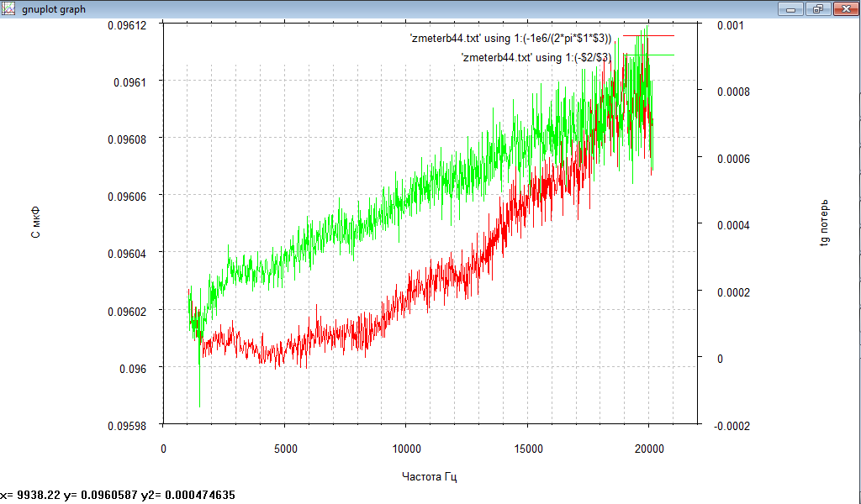Click the left axis value 0.09612
861x504 pixels.
click(x=127, y=25)
